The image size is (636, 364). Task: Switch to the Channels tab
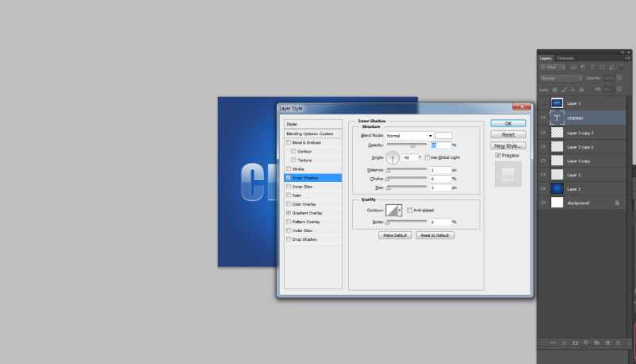click(565, 58)
